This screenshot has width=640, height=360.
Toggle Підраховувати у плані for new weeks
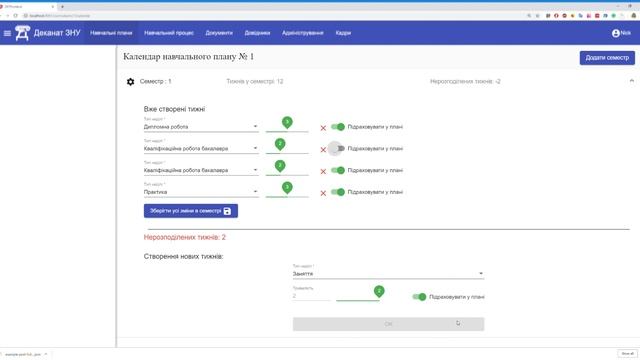419,297
